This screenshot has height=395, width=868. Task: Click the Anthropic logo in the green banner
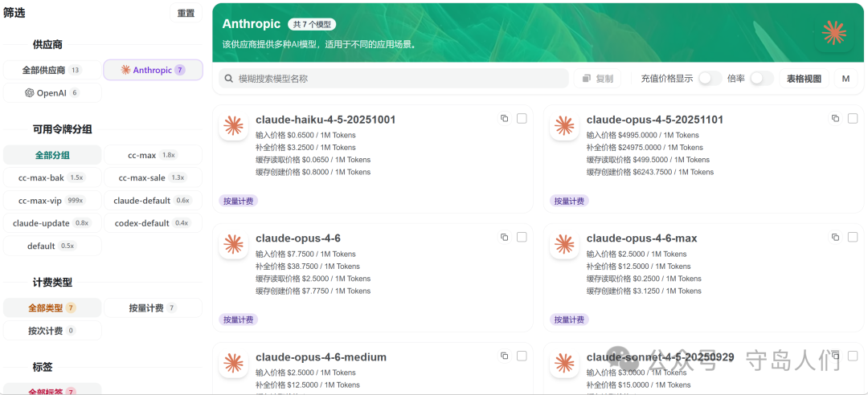833,33
